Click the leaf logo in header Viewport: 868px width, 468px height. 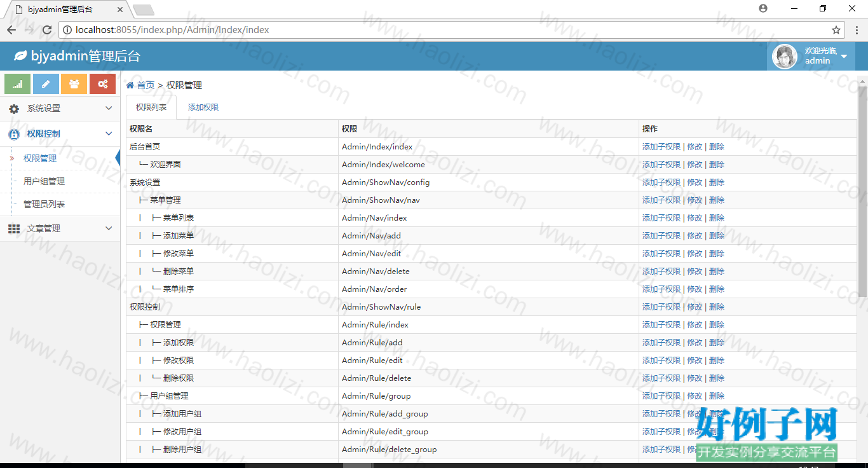click(x=20, y=56)
